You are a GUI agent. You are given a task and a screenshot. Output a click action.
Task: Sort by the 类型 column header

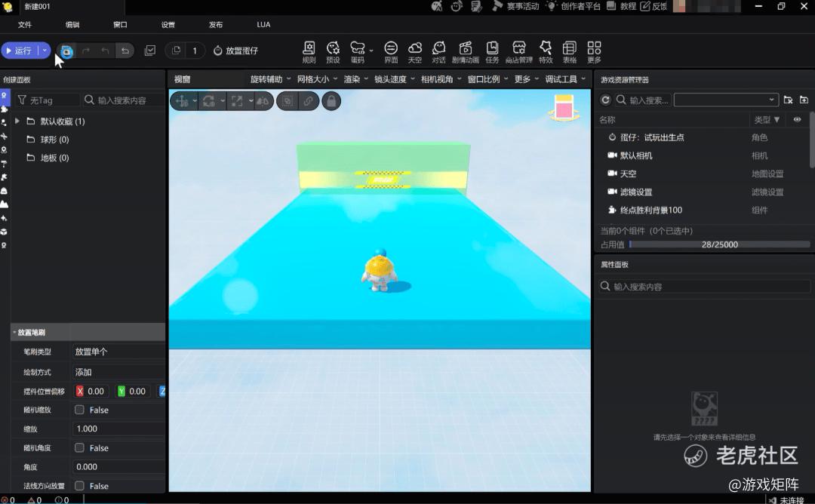(767, 119)
